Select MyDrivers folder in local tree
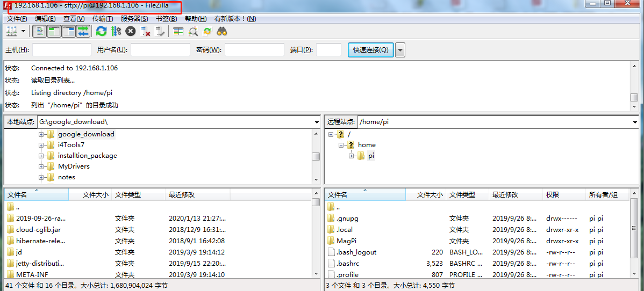Image resolution: width=644 pixels, height=291 pixels. point(74,166)
